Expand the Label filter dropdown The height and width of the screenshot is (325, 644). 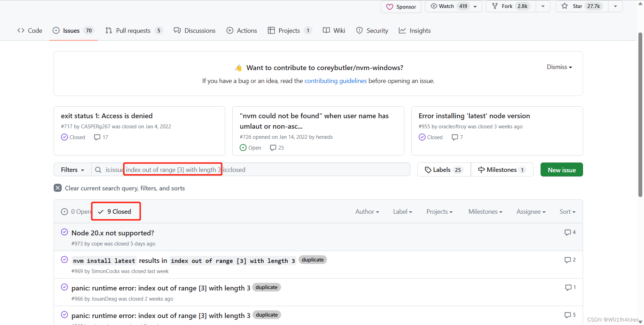(x=403, y=212)
